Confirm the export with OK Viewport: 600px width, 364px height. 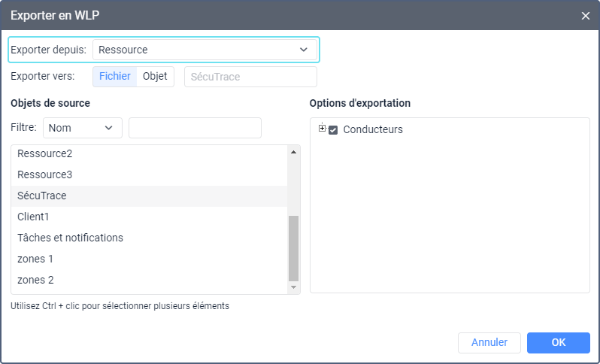pyautogui.click(x=558, y=342)
